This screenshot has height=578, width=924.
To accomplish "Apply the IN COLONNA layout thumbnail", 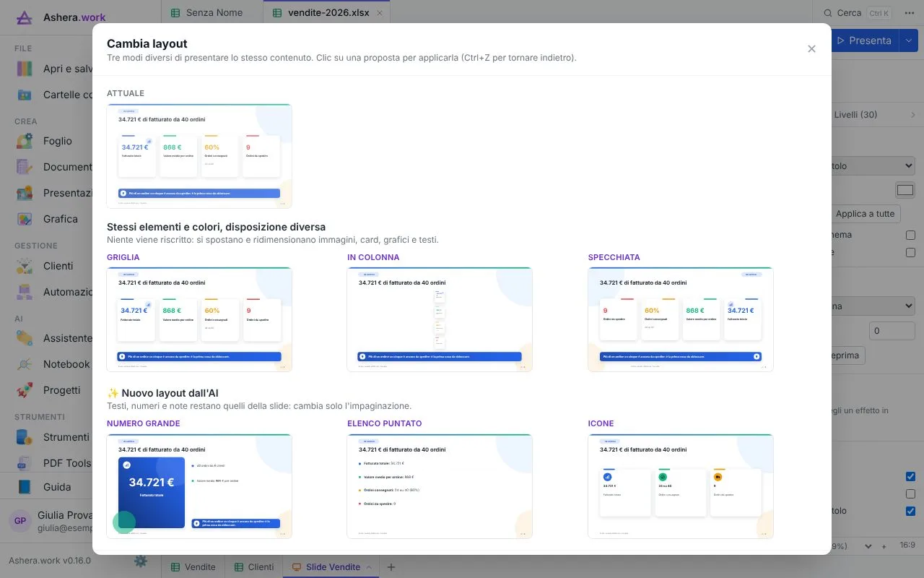I will pos(440,319).
